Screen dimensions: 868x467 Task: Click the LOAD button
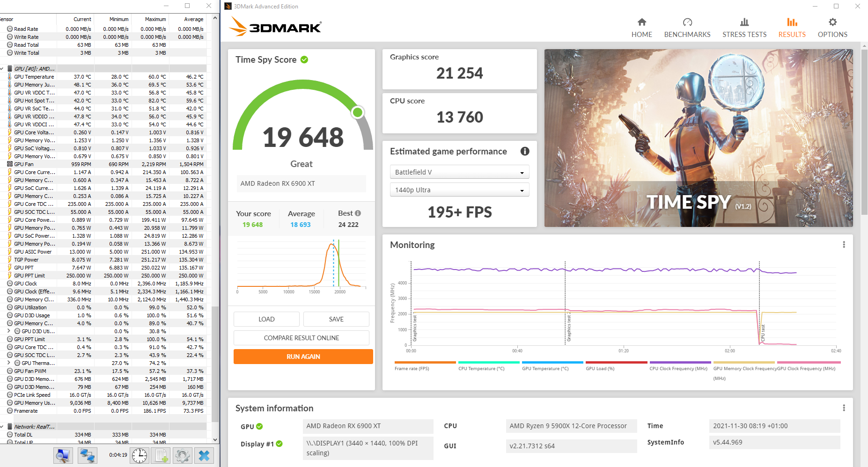pyautogui.click(x=266, y=319)
